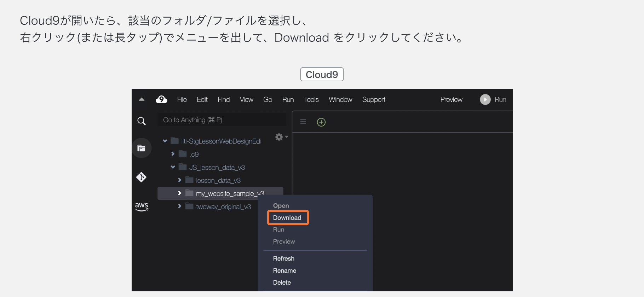This screenshot has width=644, height=297.
Task: Open the File menu
Action: (182, 100)
